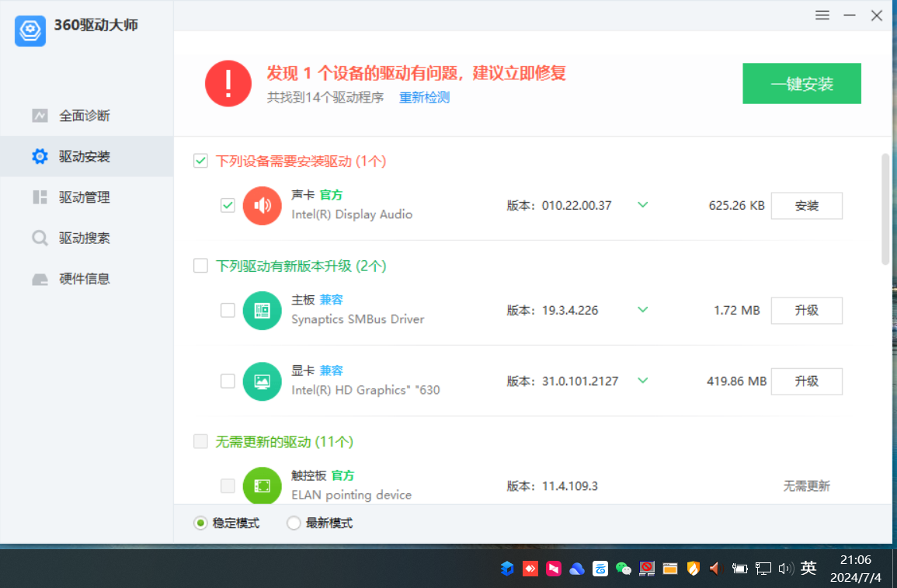Viewport: 897px width, 588px height.
Task: Click the red sound card speaker icon
Action: click(x=262, y=206)
